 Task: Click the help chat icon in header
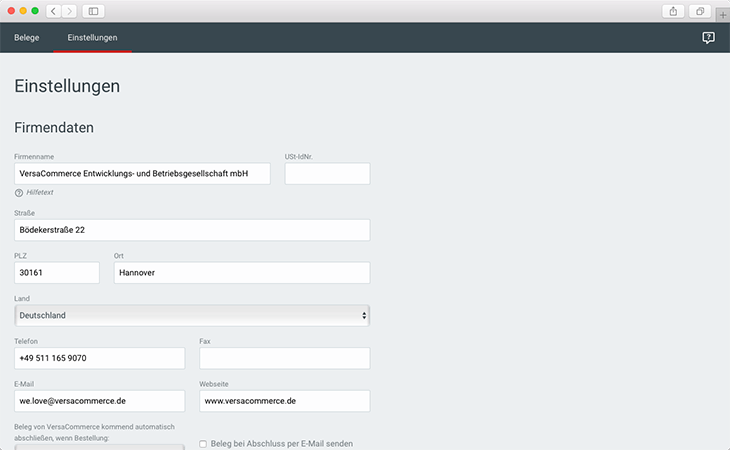(708, 38)
